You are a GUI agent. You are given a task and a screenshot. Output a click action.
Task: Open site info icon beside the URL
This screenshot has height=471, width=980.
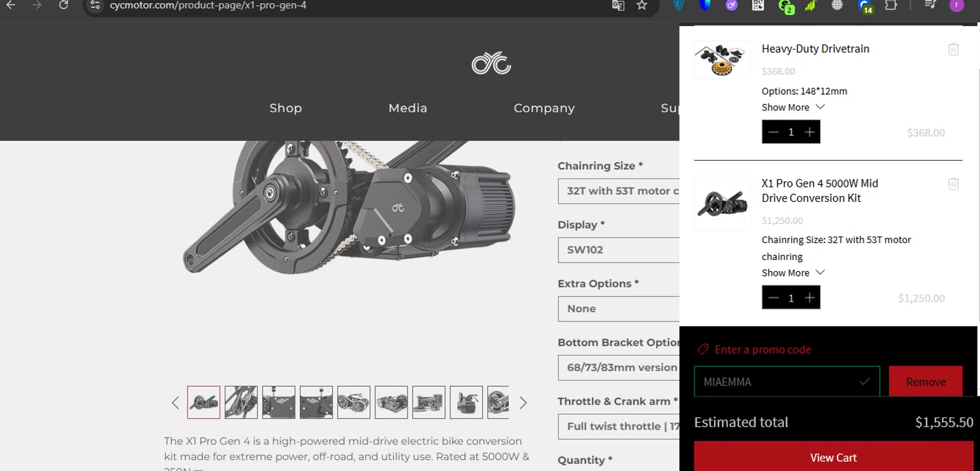click(95, 5)
